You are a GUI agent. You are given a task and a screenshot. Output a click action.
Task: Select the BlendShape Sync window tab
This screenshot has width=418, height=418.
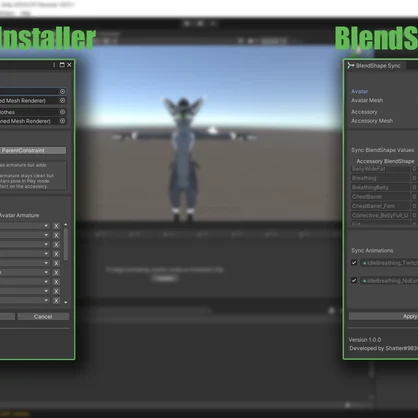(x=375, y=65)
